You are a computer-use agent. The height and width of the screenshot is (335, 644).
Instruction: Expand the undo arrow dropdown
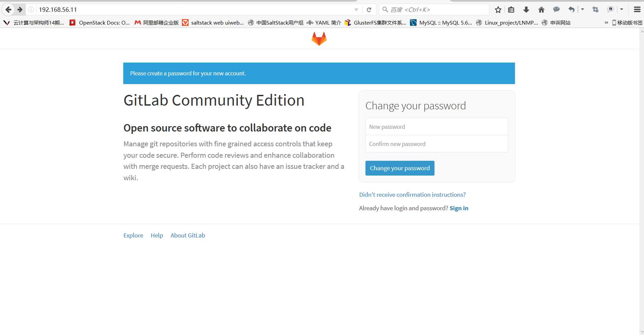[582, 9]
